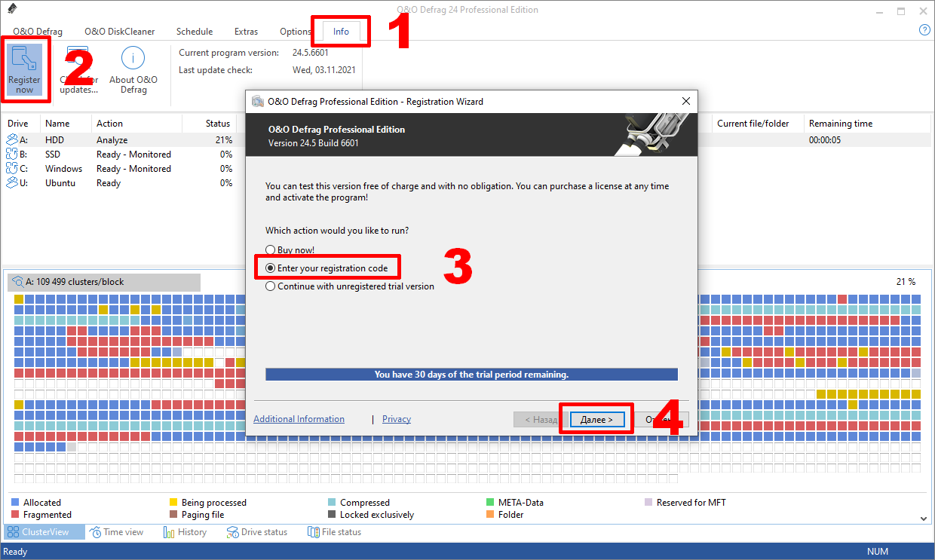
Task: Click the 00:00:05 remaining time value
Action: [x=825, y=140]
